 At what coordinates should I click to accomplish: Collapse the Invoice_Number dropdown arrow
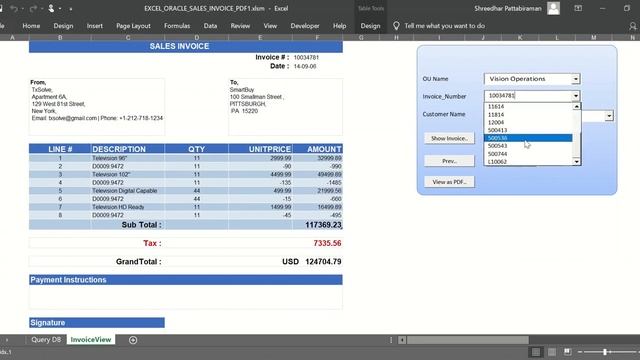[x=576, y=96]
